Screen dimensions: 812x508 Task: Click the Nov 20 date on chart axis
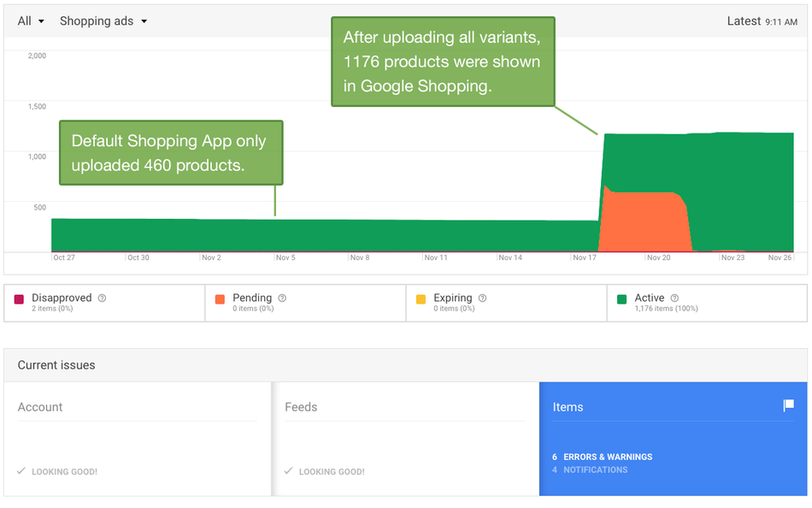click(658, 257)
